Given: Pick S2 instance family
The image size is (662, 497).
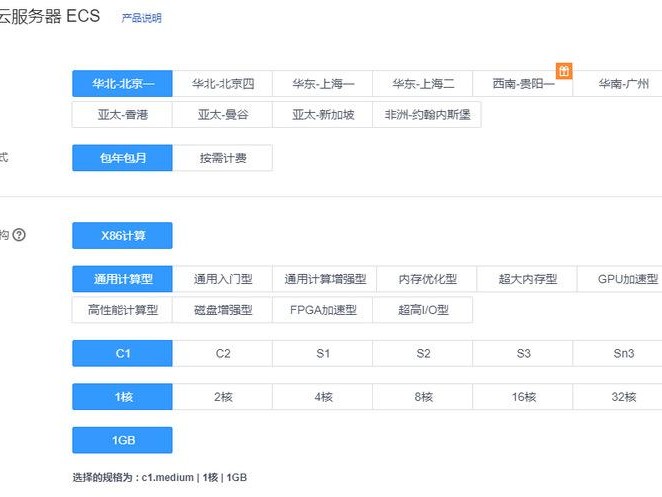Looking at the screenshot, I should click(x=423, y=353).
